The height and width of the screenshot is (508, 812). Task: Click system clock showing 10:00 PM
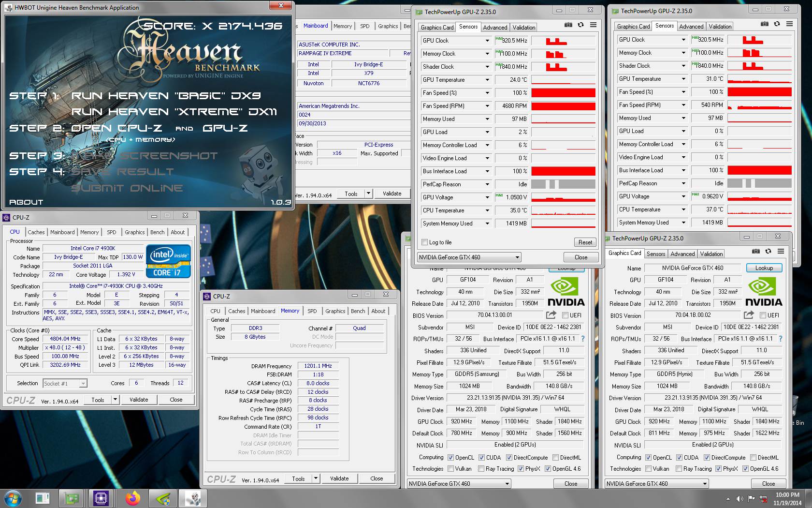click(x=787, y=498)
